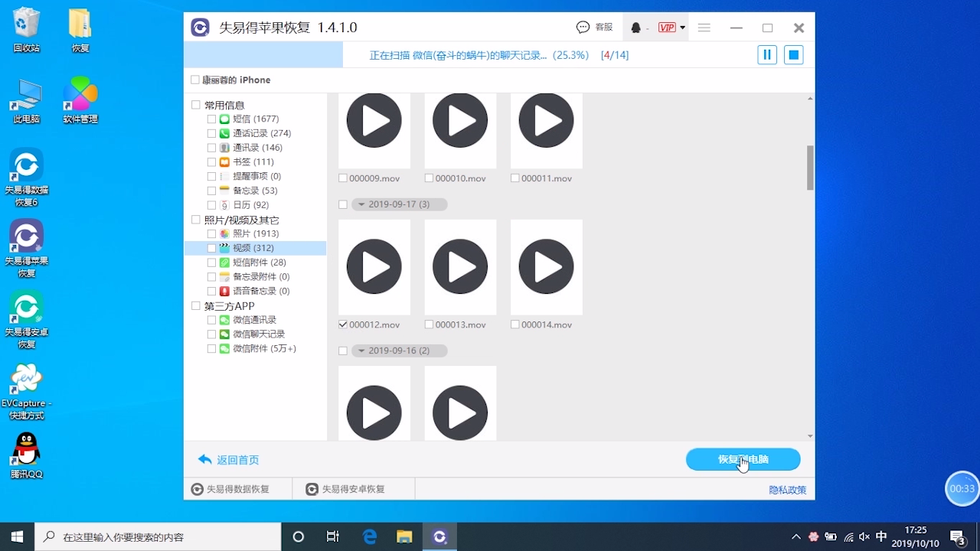This screenshot has height=551, width=980.
Task: Open the 备忘录附件 note attachments category
Action: point(261,276)
